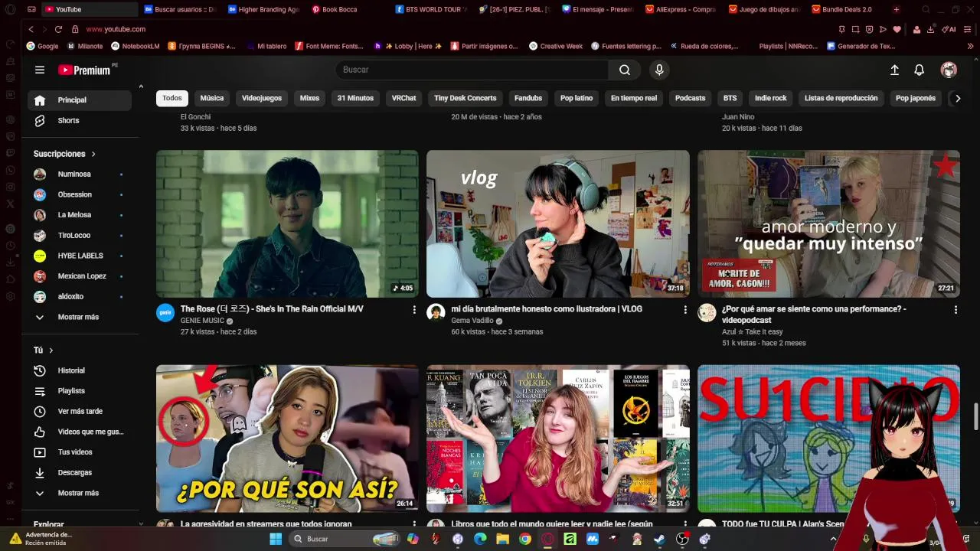This screenshot has height=551, width=980.
Task: Click GENIE MUSIC channel avatar
Action: (x=165, y=312)
